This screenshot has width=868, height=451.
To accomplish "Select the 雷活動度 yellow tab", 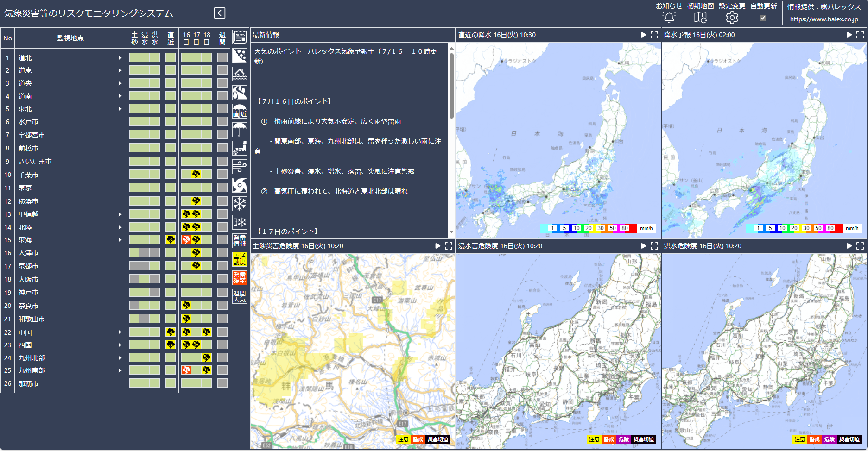I will click(239, 259).
